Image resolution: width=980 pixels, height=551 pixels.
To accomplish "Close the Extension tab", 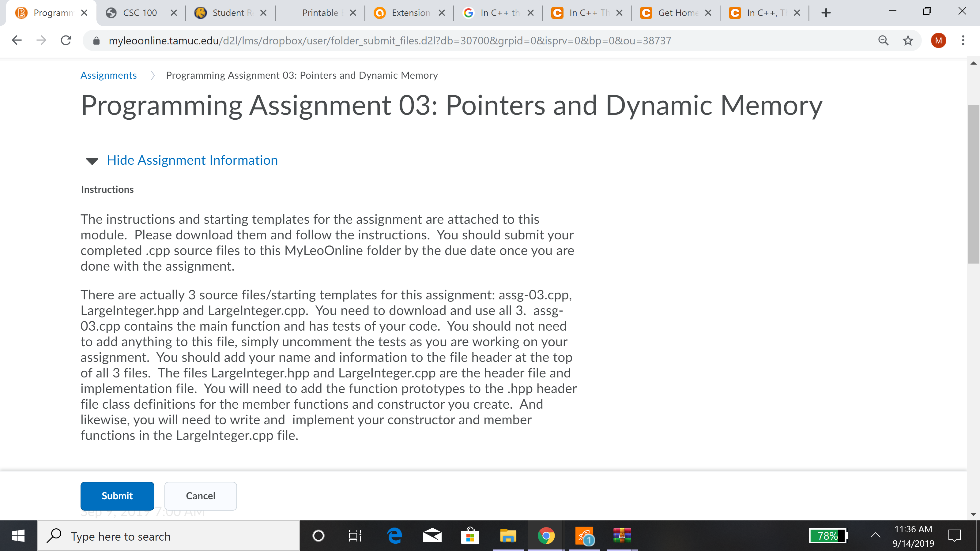I will [441, 13].
